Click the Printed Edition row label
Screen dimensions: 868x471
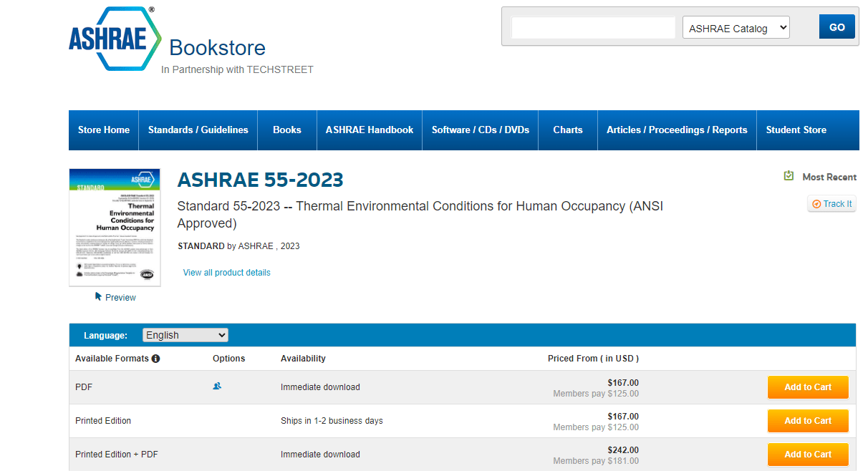tap(103, 421)
